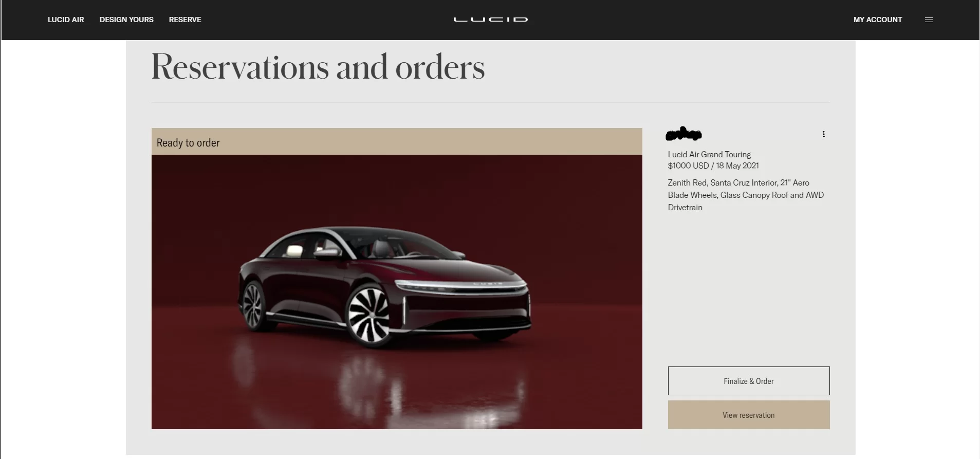Screen dimensions: 980x459
Task: Click the Lucid logo in header
Action: pyautogui.click(x=490, y=20)
